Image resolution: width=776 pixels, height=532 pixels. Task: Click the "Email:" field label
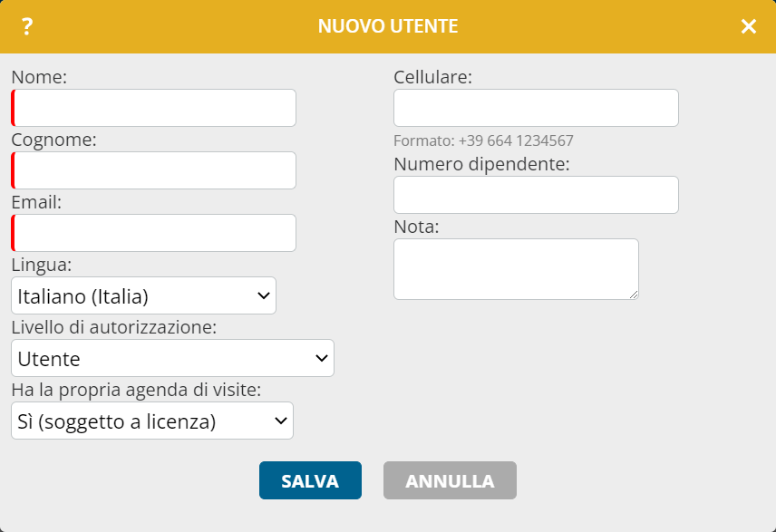click(x=36, y=202)
